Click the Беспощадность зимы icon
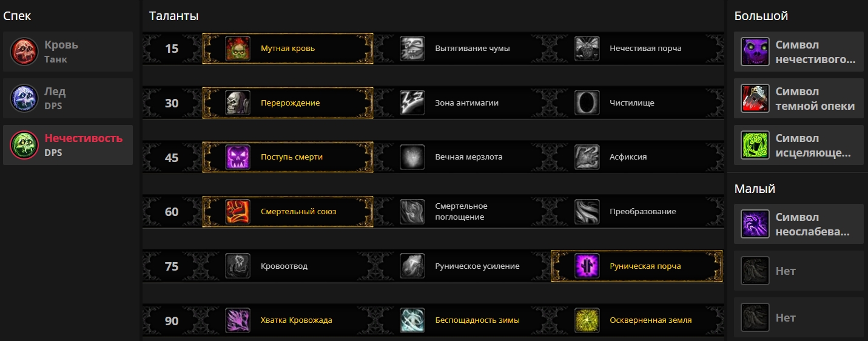 tap(412, 320)
